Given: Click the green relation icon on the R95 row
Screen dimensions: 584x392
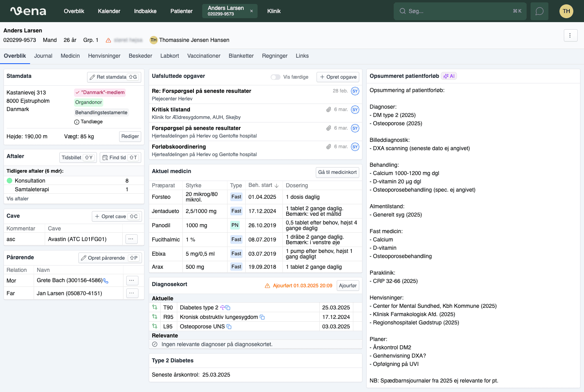Looking at the screenshot, I should (155, 317).
